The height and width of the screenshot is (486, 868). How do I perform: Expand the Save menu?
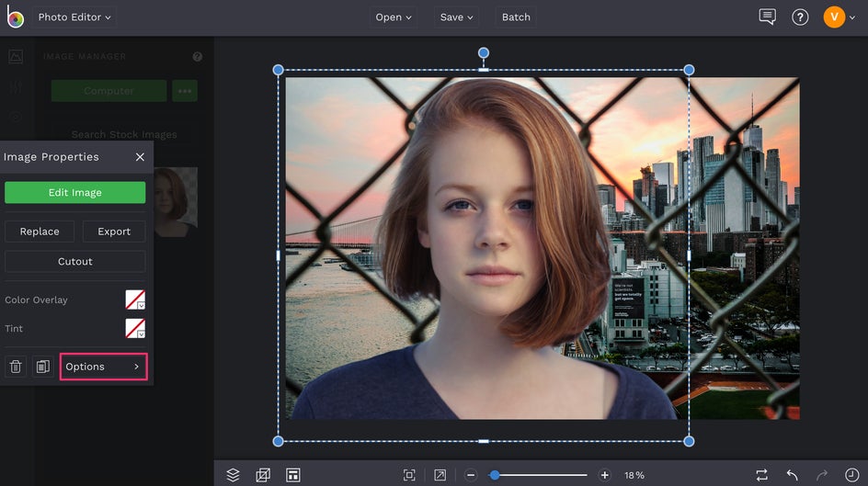pos(457,17)
